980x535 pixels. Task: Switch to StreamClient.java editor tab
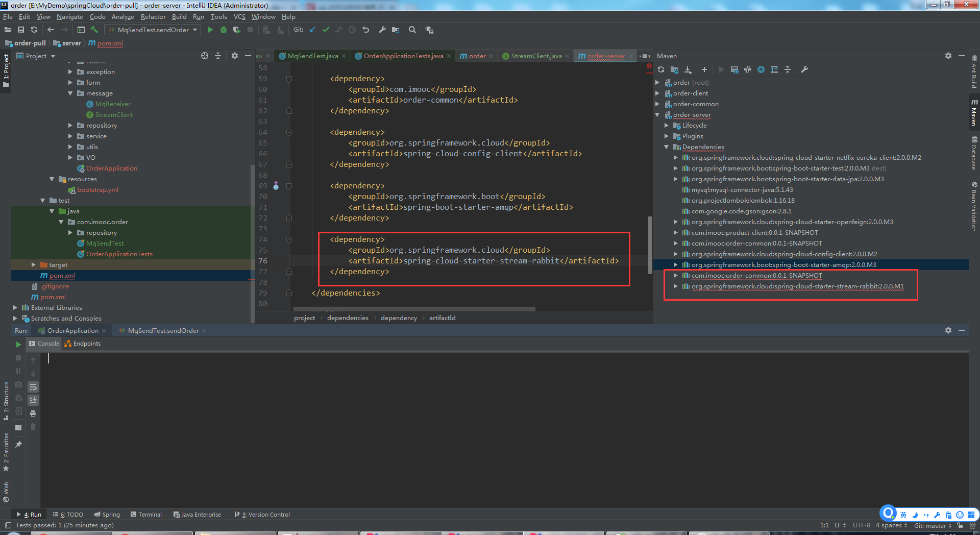[x=535, y=56]
